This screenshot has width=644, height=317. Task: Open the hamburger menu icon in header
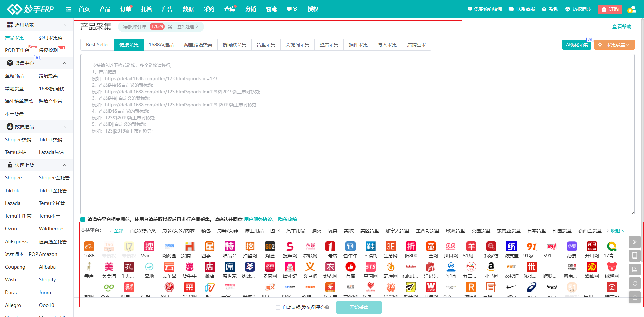[69, 9]
